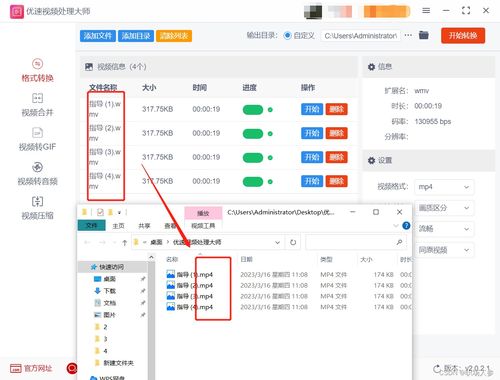Viewport: 500px width, 380px height.
Task: Sort by 名称 column header
Action: click(x=172, y=259)
